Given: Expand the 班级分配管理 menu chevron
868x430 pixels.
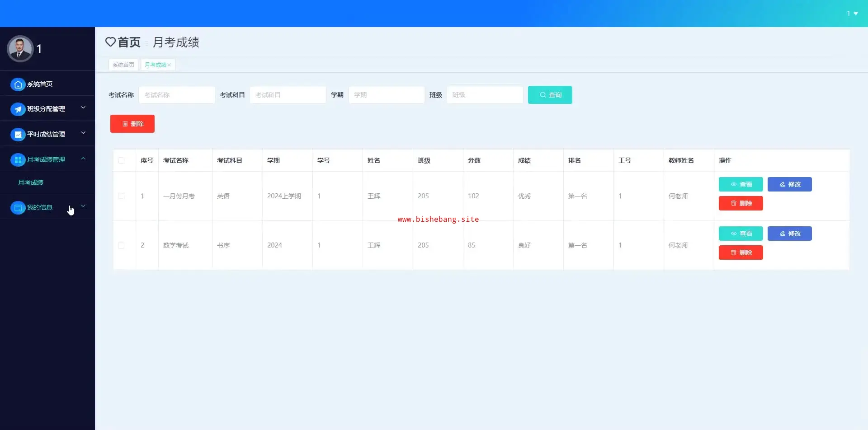Looking at the screenshot, I should 83,107.
